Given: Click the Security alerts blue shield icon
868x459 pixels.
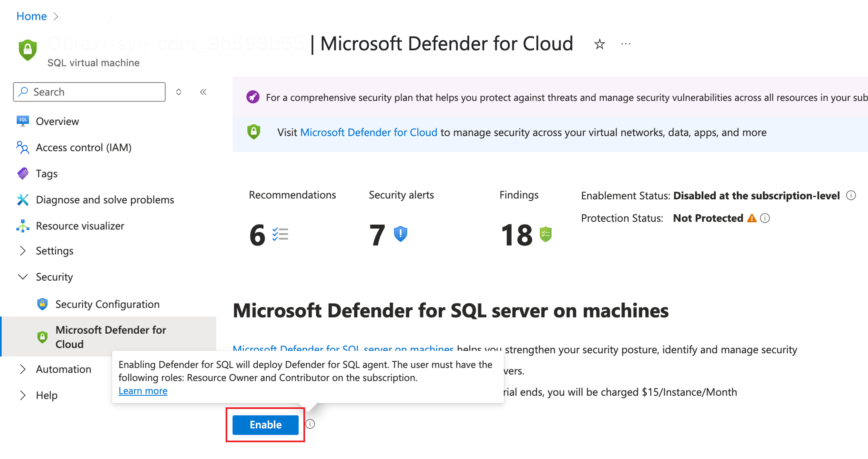Looking at the screenshot, I should click(x=400, y=234).
